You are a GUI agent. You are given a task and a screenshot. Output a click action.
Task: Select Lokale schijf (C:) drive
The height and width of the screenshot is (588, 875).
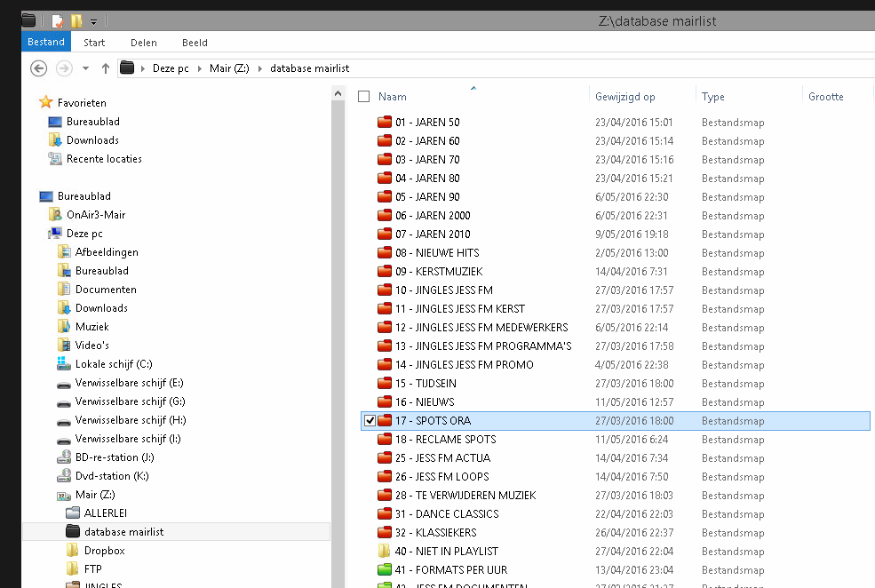point(114,364)
